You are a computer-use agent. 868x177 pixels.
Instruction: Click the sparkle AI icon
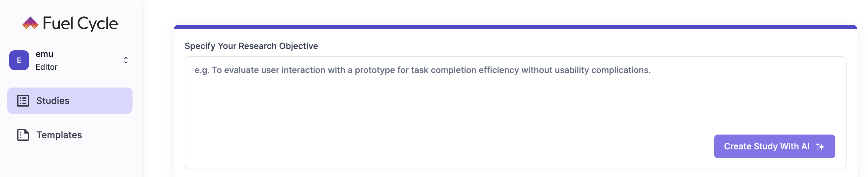(820, 146)
